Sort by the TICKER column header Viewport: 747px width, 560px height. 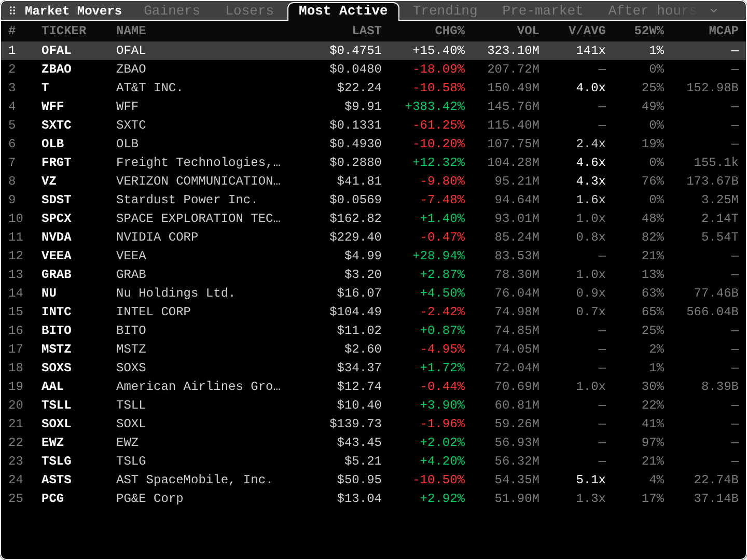(x=64, y=31)
